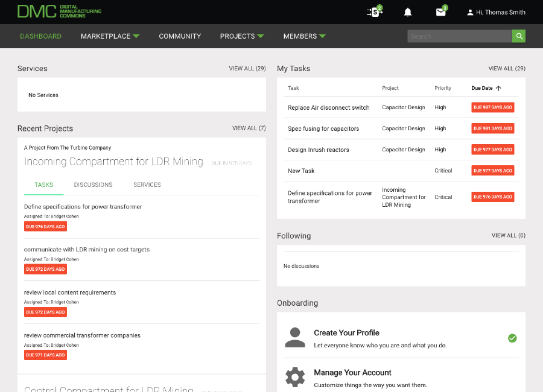Screen dimensions: 543x392
Task: Switch to the project Services tab
Action: 147,185
